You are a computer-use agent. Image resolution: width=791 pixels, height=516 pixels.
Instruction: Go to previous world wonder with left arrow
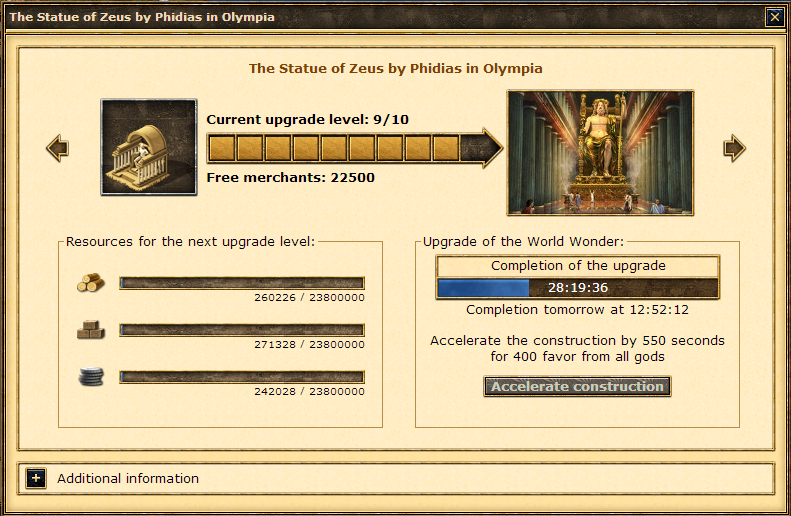58,148
